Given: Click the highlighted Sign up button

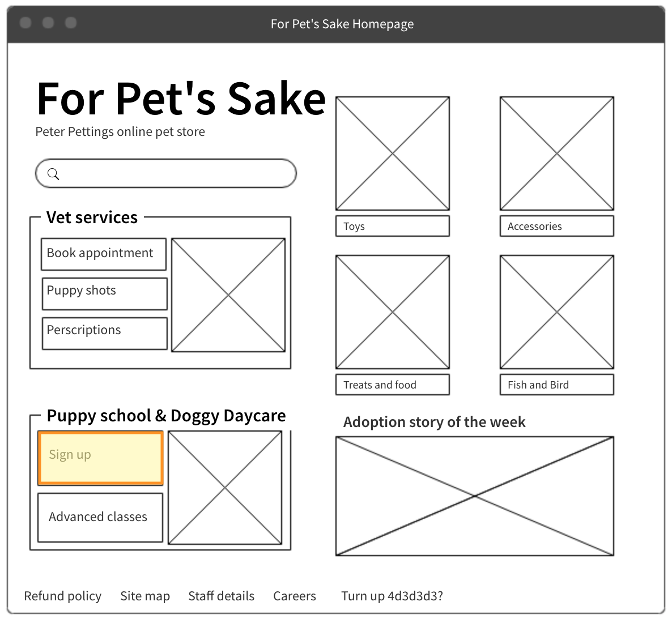Looking at the screenshot, I should click(x=100, y=458).
